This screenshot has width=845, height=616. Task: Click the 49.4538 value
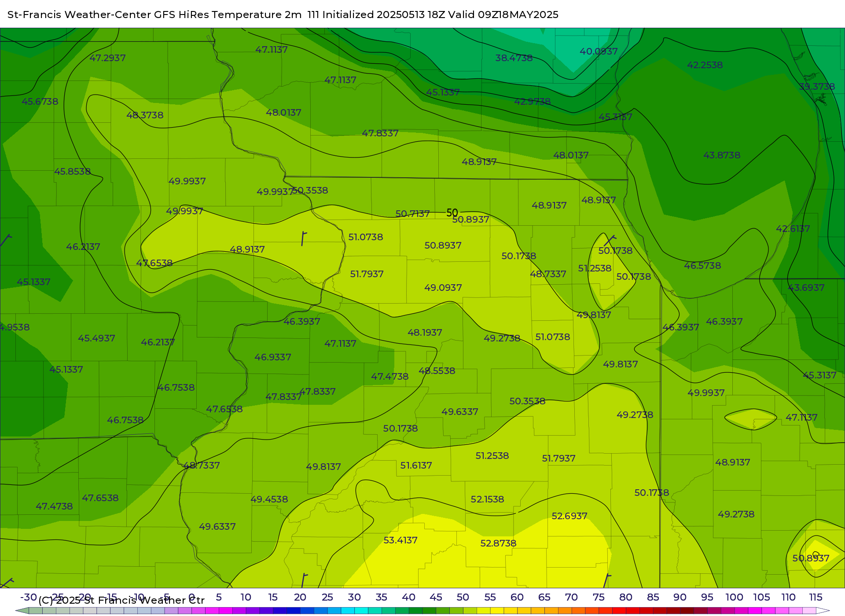(x=269, y=499)
